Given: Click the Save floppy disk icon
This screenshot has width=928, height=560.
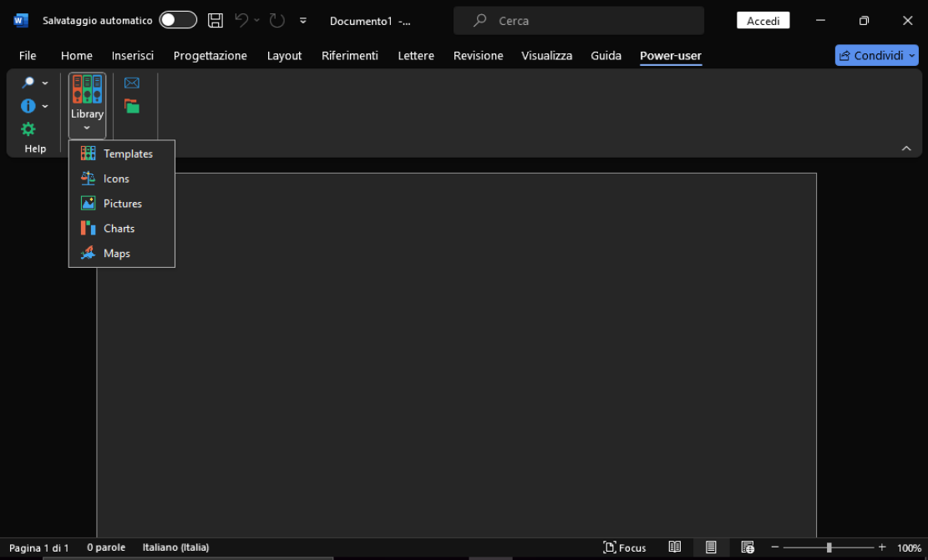Looking at the screenshot, I should (216, 20).
